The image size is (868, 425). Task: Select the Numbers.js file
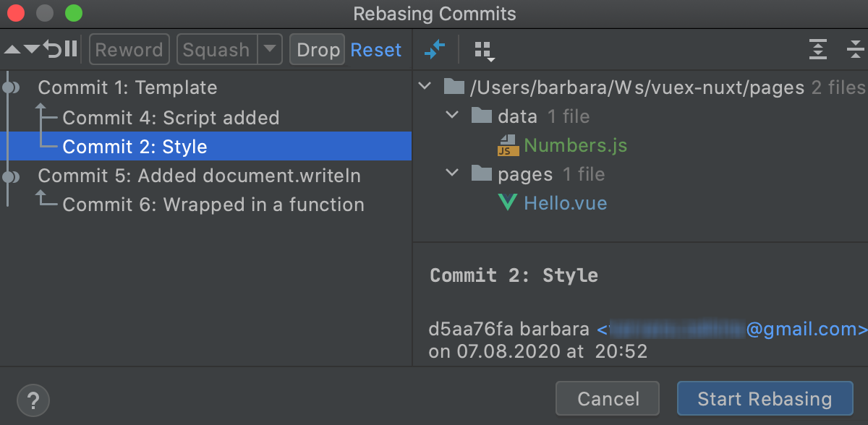click(x=575, y=145)
